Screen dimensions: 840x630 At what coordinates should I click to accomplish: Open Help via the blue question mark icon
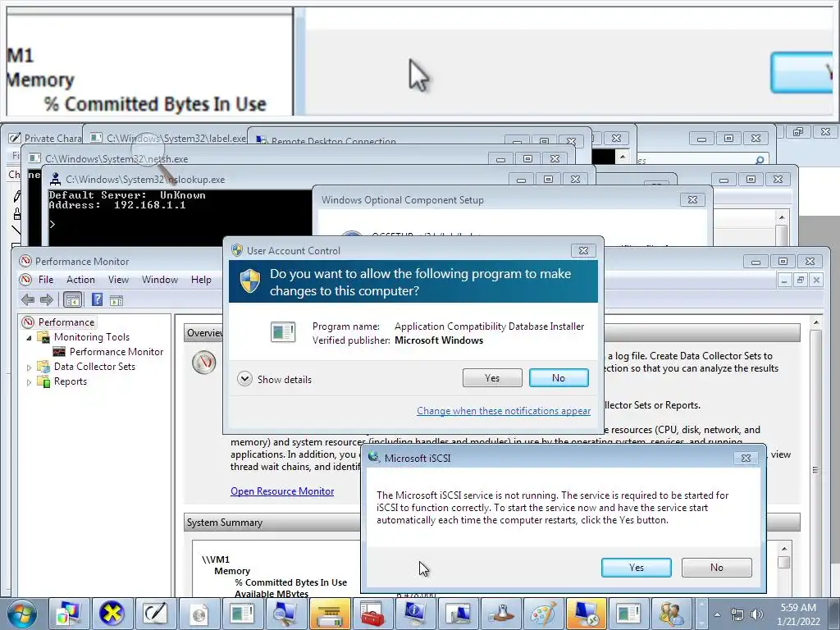(x=97, y=299)
